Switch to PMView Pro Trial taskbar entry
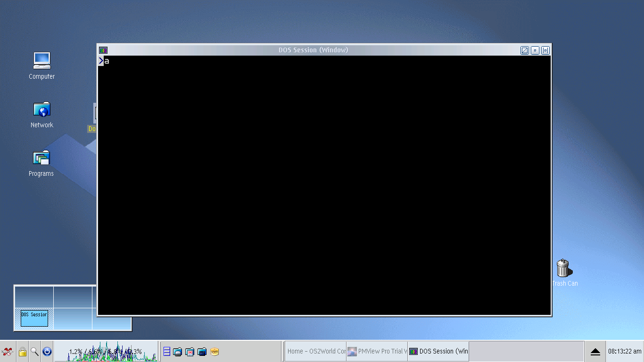Viewport: 644px width, 362px height. click(377, 352)
